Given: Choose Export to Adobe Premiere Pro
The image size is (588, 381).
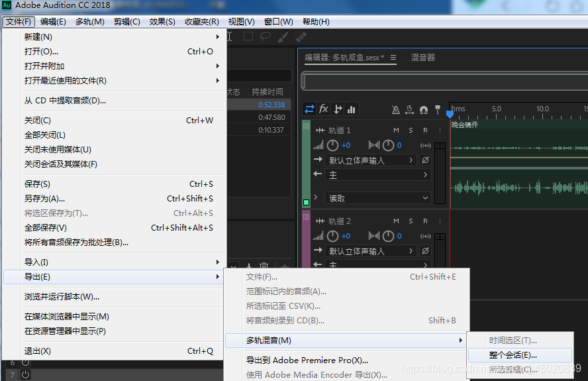Looking at the screenshot, I should click(x=346, y=360).
